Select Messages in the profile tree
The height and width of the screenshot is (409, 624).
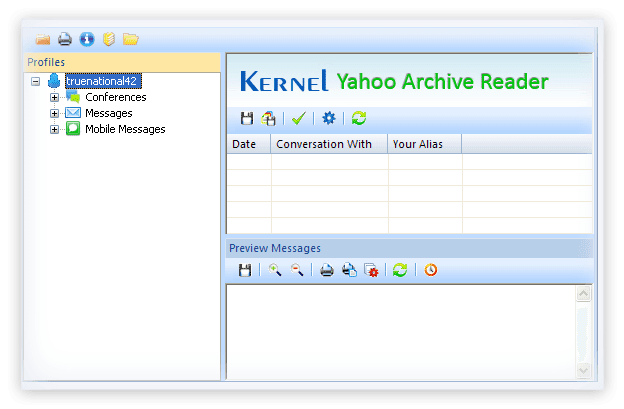click(109, 113)
